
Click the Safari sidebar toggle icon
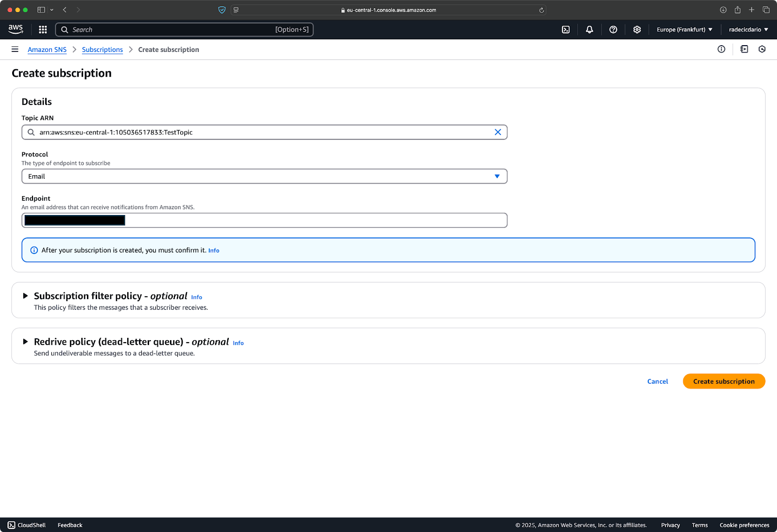tap(41, 10)
